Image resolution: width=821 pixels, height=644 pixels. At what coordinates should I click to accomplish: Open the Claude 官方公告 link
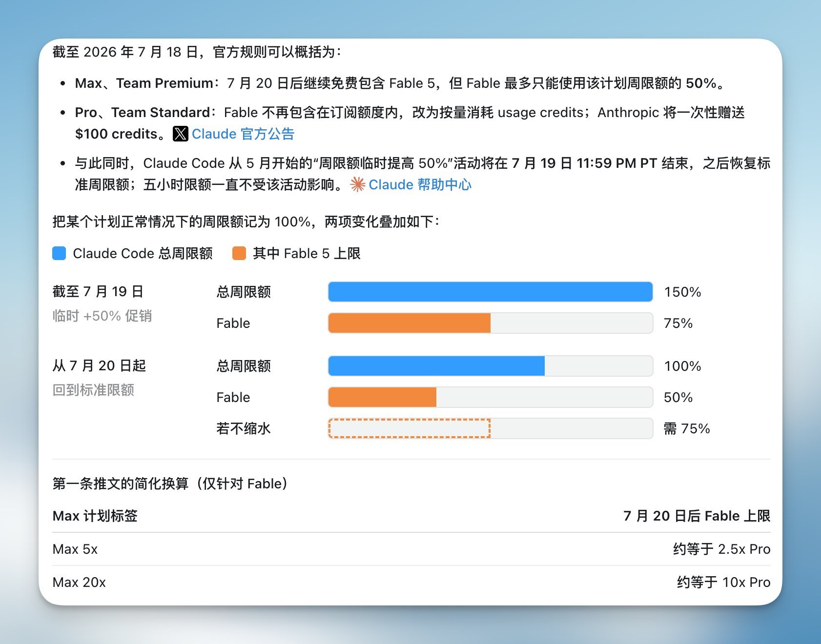243,134
